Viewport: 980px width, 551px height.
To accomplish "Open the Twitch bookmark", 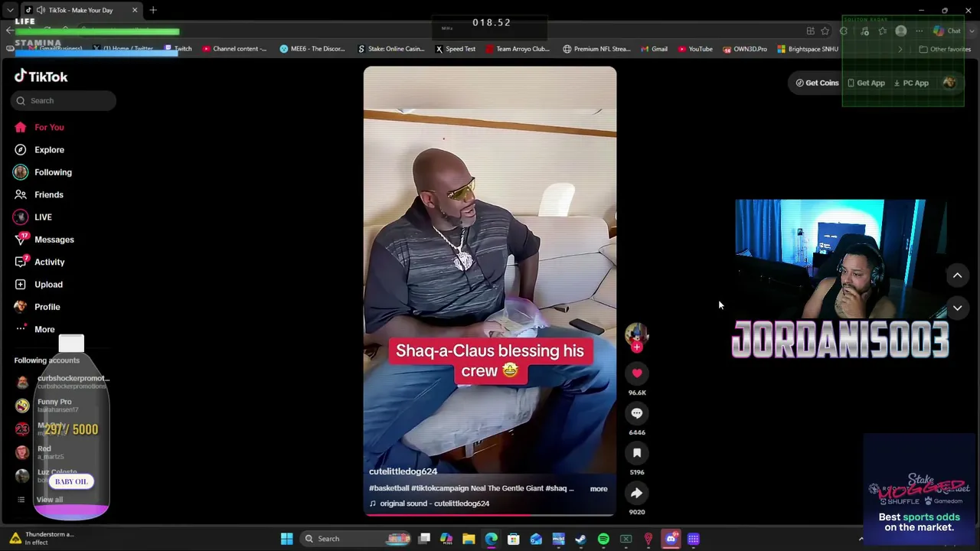I will point(178,49).
